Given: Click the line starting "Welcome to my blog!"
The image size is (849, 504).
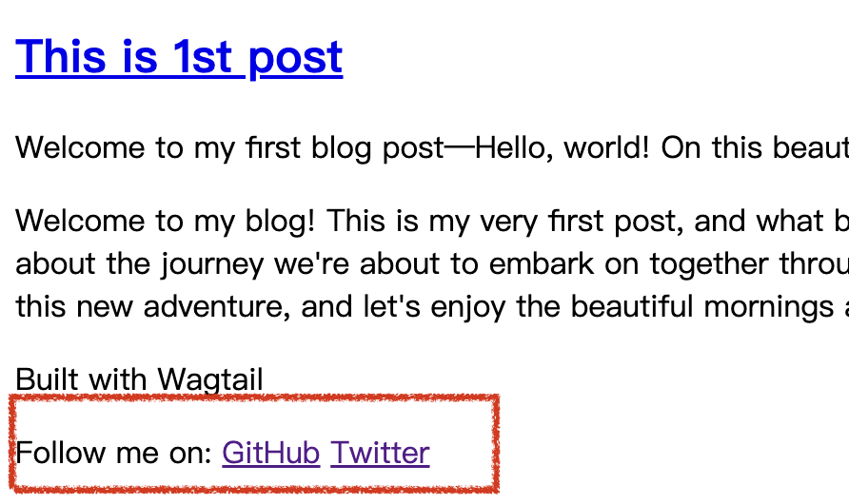Looking at the screenshot, I should tap(432, 222).
